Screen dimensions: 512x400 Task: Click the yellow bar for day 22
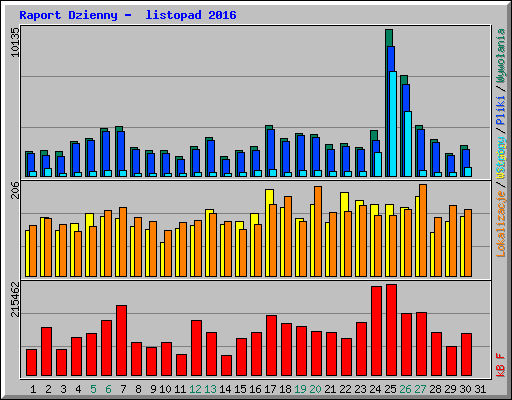tap(344, 235)
